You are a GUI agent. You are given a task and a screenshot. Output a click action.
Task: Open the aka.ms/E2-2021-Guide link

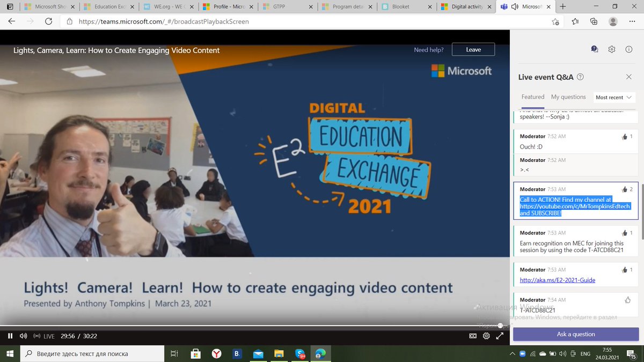point(558,280)
